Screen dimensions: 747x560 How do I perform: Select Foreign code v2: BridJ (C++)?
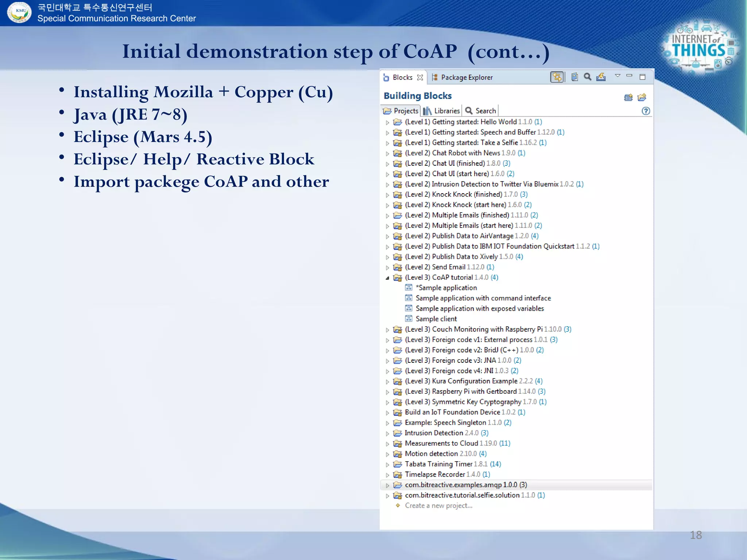click(474, 350)
